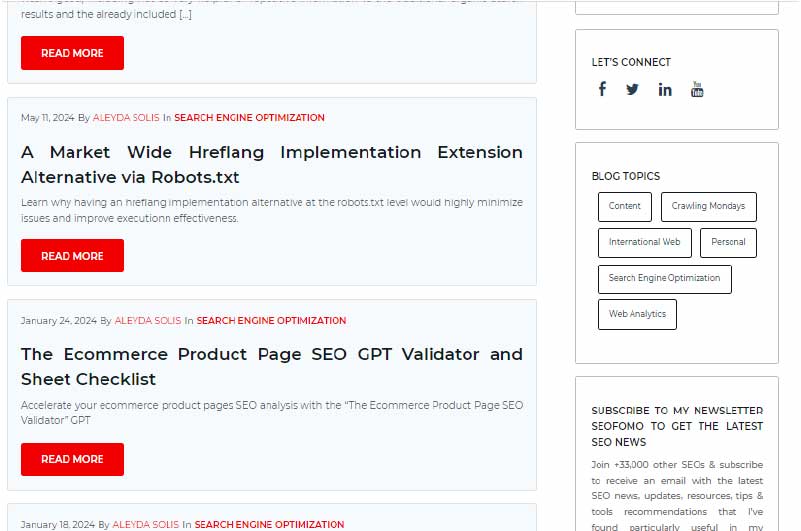The width and height of the screenshot is (801, 531).
Task: Open the Twitter profile icon
Action: 632,89
